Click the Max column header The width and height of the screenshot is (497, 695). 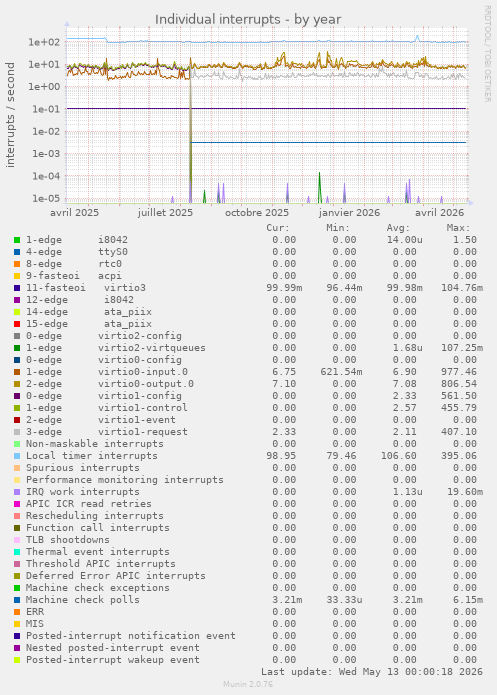tap(458, 228)
